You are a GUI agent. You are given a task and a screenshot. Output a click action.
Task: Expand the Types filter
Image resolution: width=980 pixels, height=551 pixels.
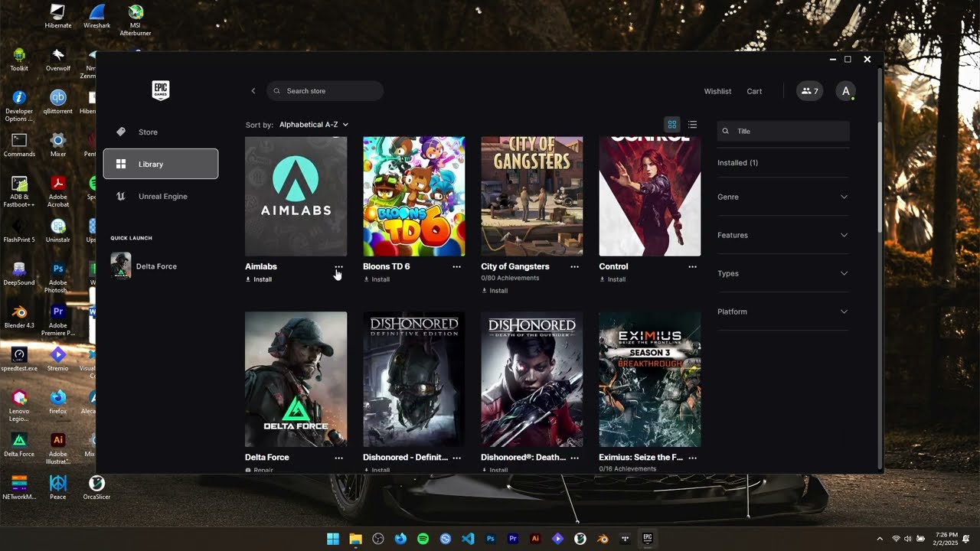tap(782, 273)
